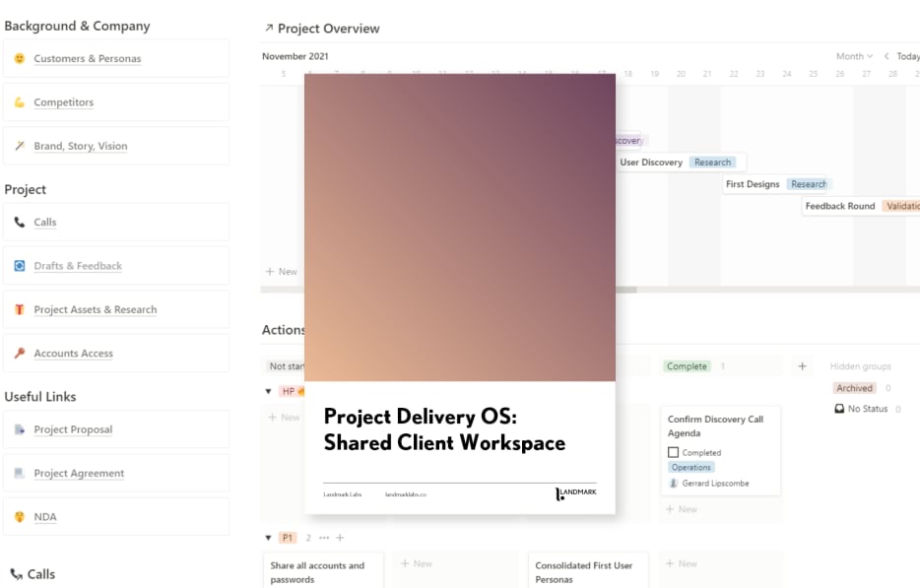
Task: Click the Today button on the timeline
Action: pyautogui.click(x=907, y=56)
